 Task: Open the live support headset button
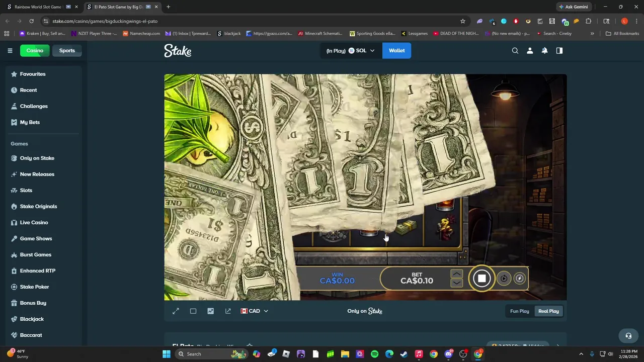point(628,336)
